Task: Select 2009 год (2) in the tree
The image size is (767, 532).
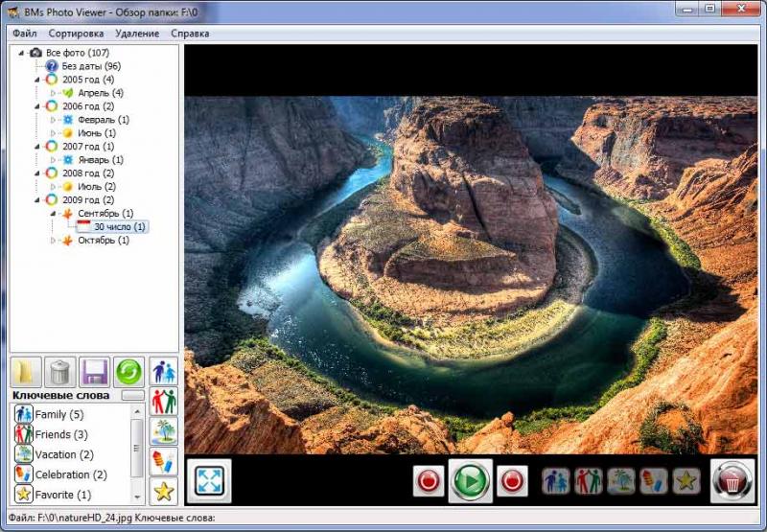Action: point(88,200)
